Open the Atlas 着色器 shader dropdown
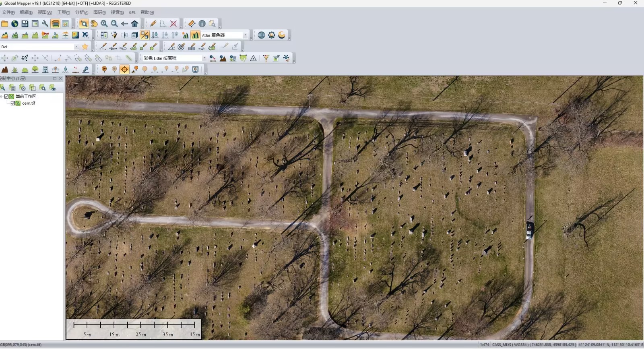This screenshot has width=644, height=349. [245, 35]
